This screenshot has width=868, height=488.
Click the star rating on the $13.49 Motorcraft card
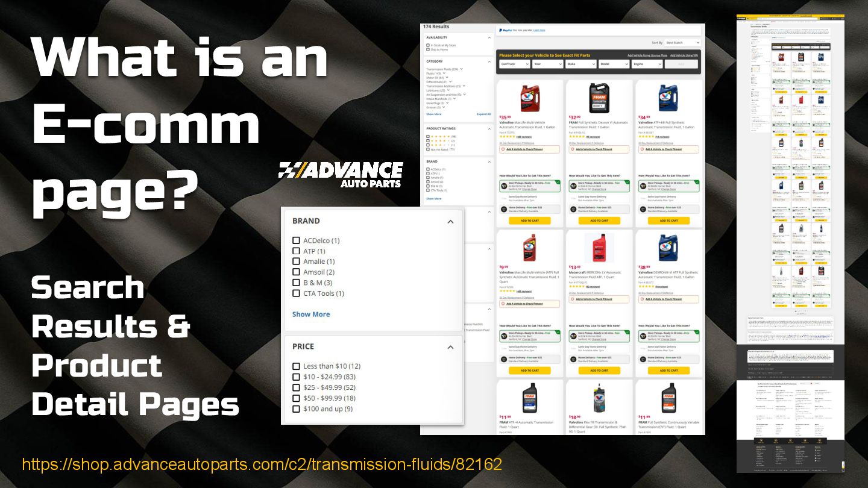click(576, 287)
